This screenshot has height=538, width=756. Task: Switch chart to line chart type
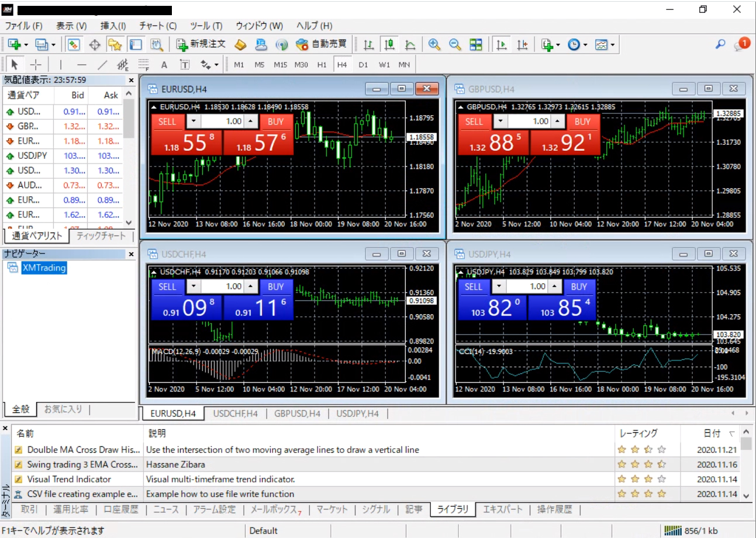(410, 44)
